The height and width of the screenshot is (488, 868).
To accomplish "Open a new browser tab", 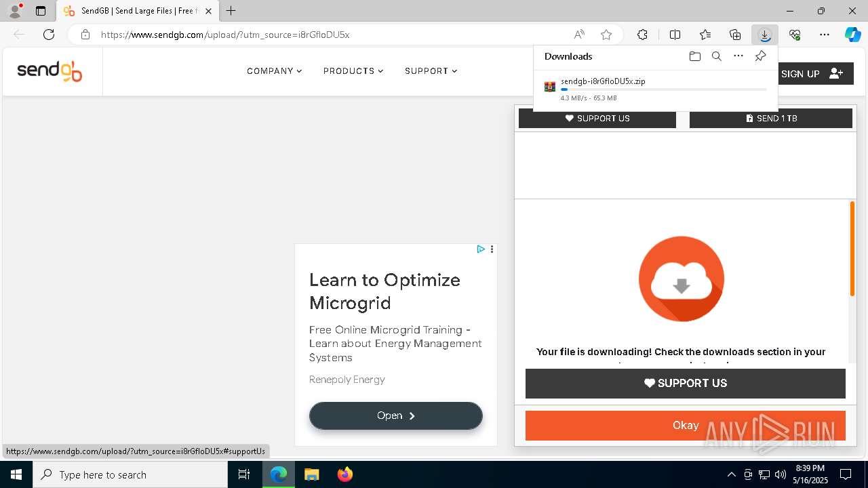I will click(231, 11).
